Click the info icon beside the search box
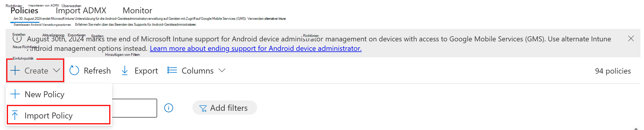Screen dimensions: 644x130 click(169, 108)
